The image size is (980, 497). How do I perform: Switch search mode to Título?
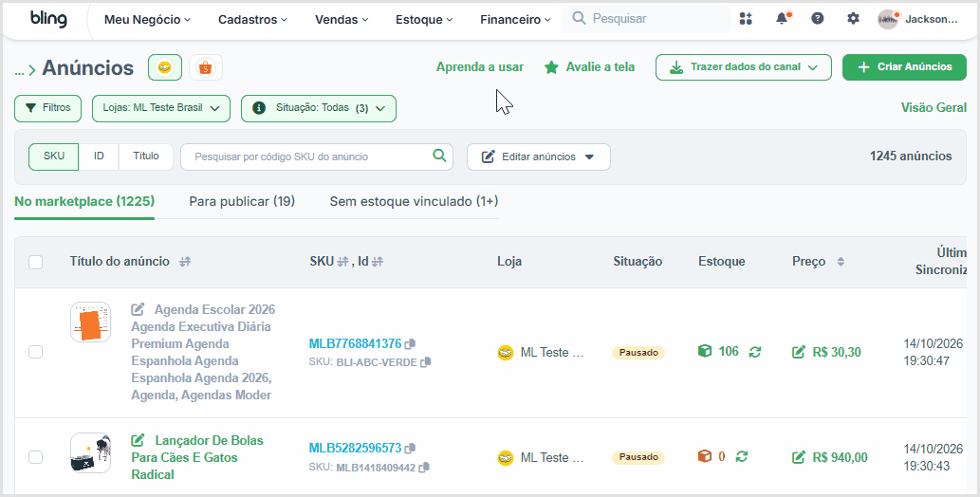pos(146,156)
